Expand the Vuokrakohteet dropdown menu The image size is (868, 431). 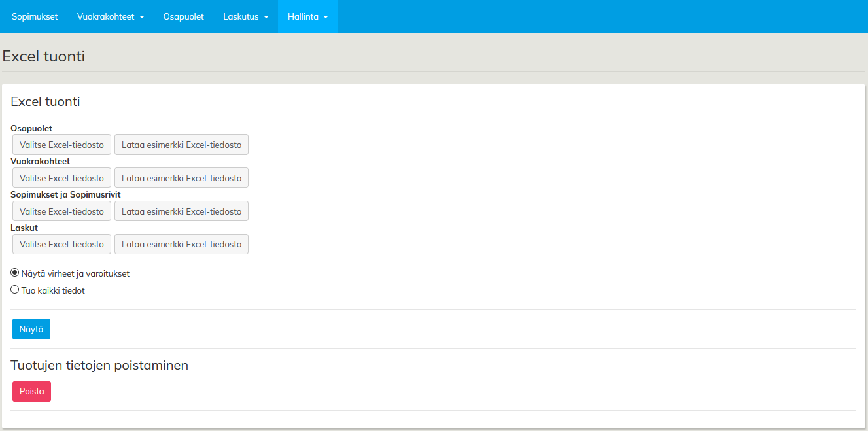(110, 16)
